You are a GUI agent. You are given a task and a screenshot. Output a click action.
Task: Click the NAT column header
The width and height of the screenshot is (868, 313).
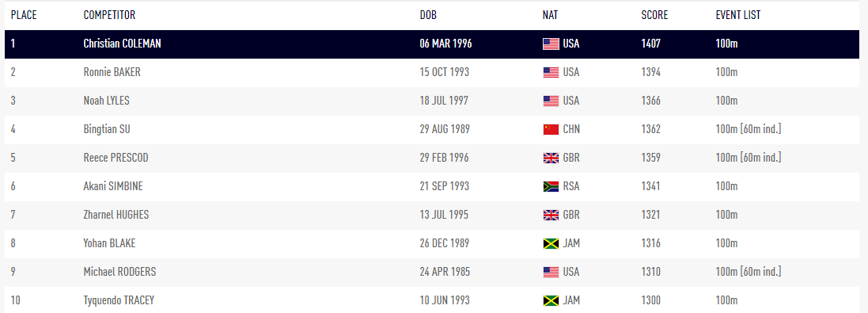tap(550, 16)
